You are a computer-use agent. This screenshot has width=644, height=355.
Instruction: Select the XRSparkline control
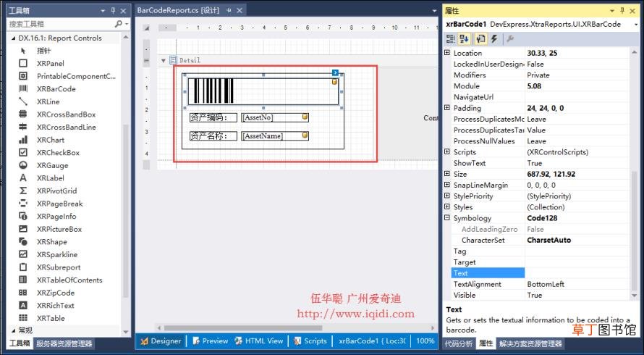click(57, 254)
